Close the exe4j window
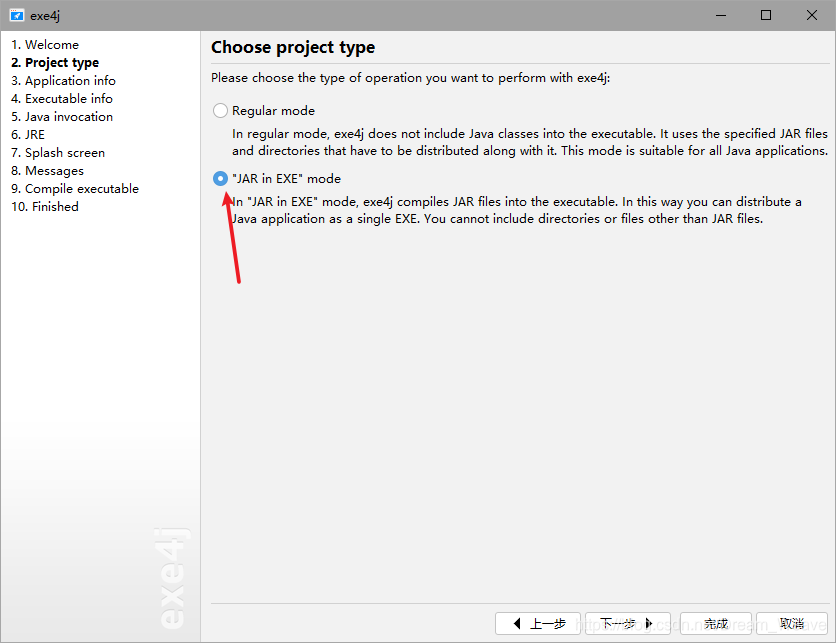Viewport: 836px width, 643px height. pos(811,15)
